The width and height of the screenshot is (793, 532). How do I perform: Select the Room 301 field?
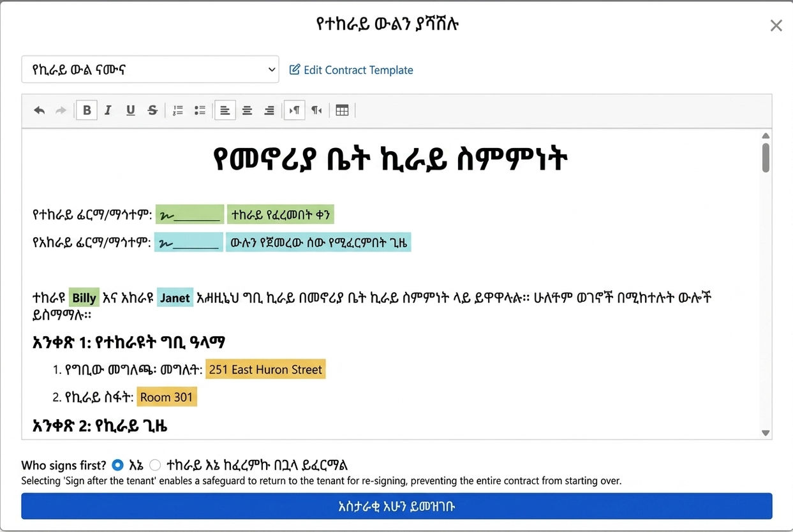(167, 397)
